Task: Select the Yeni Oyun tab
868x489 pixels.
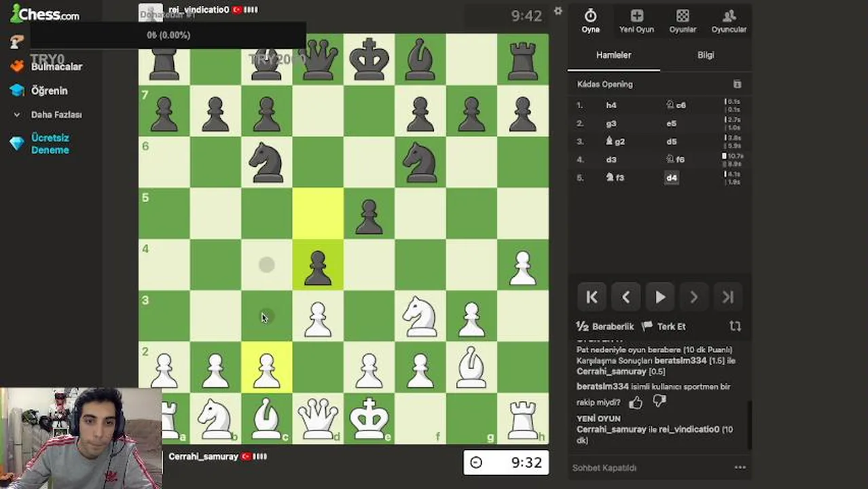Action: 636,21
